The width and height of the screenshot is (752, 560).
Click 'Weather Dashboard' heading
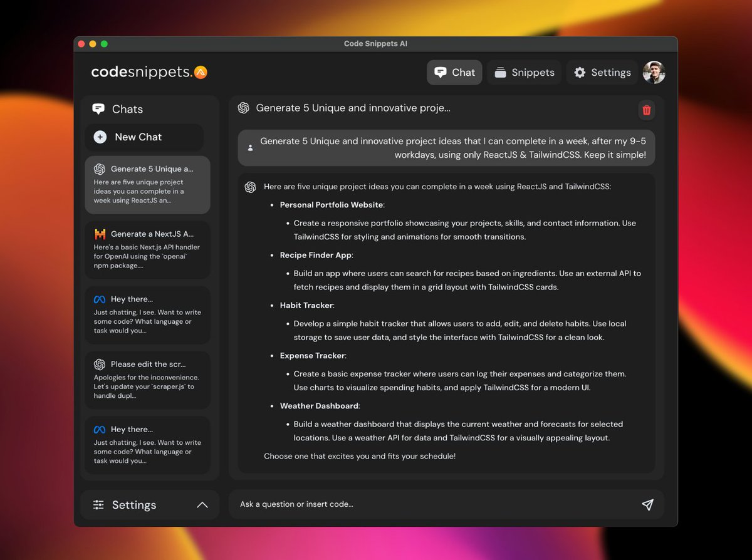[320, 405]
